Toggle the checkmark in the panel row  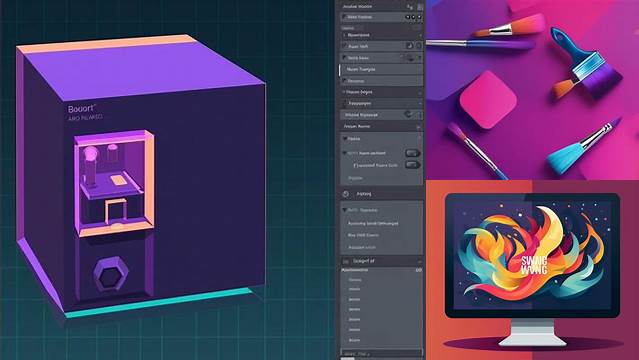[408, 115]
